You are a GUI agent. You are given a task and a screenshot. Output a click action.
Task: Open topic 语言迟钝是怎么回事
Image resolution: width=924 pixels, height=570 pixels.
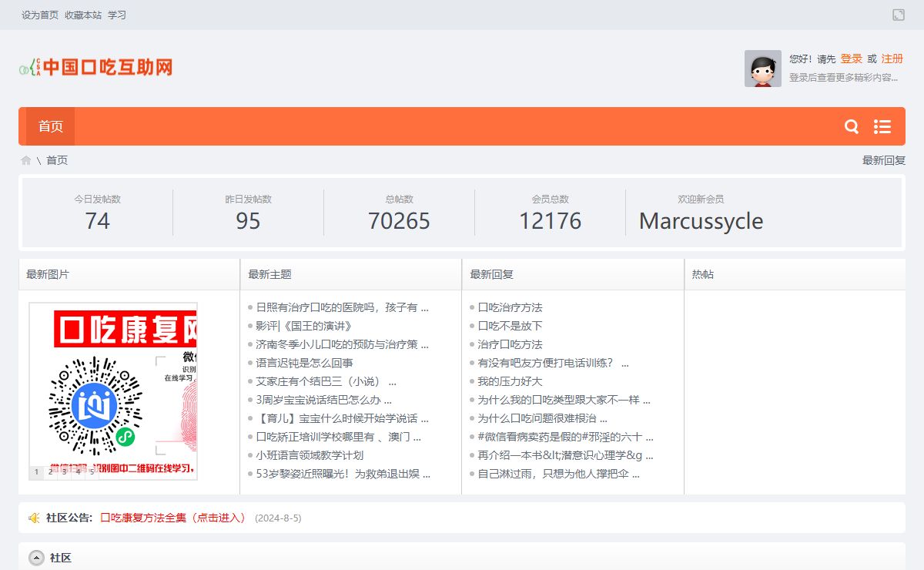click(x=304, y=363)
